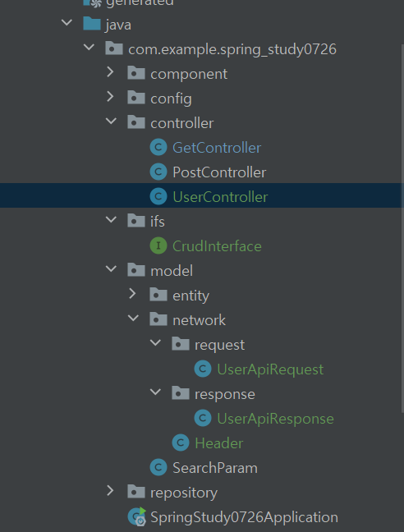Select the response folder
This screenshot has height=532, width=404.
pyautogui.click(x=224, y=394)
